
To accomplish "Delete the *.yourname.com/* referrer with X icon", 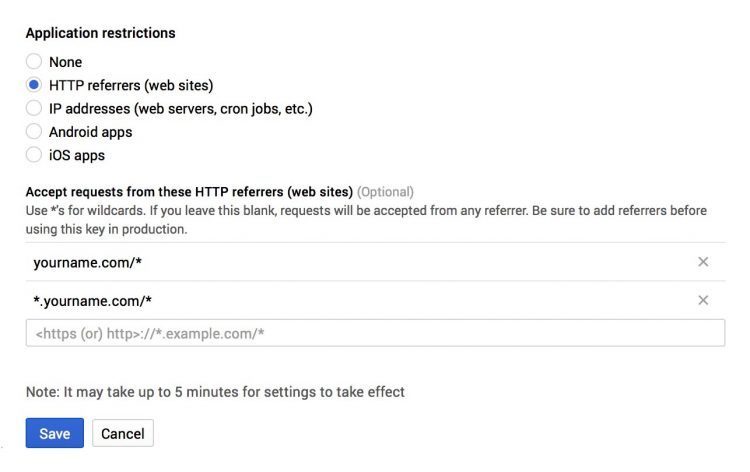I will click(x=703, y=300).
